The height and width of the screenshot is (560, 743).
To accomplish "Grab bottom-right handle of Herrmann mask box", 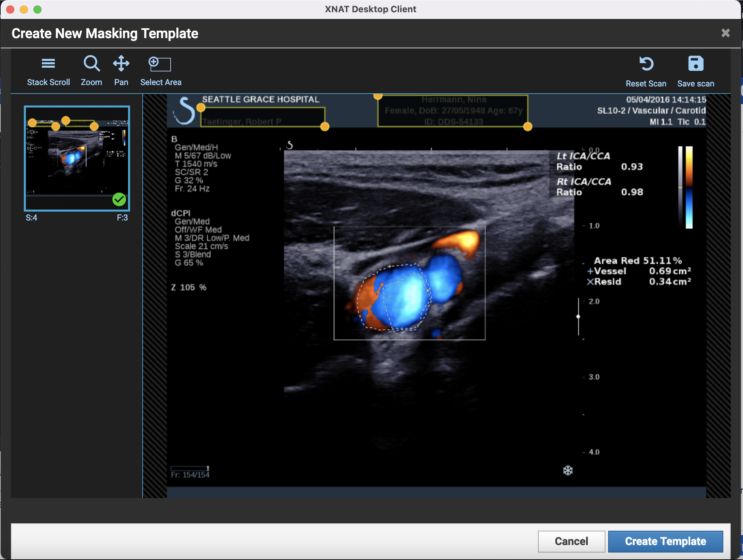I will click(527, 127).
